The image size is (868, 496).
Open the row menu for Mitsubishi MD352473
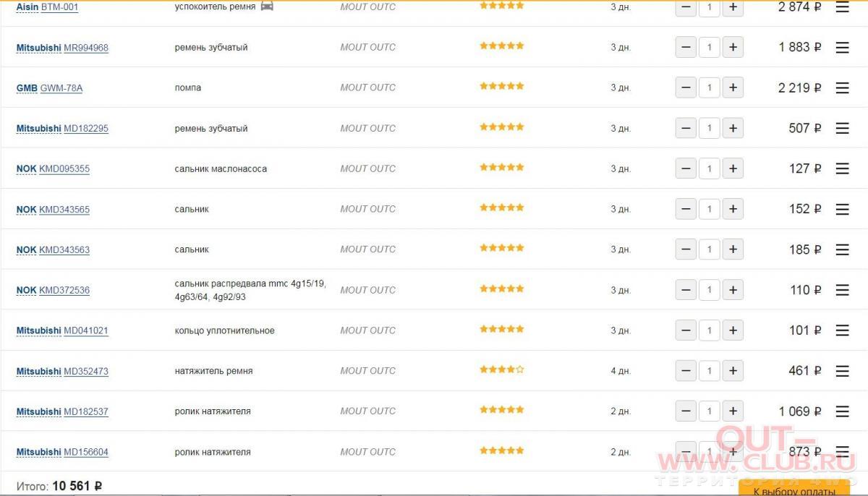tap(842, 371)
